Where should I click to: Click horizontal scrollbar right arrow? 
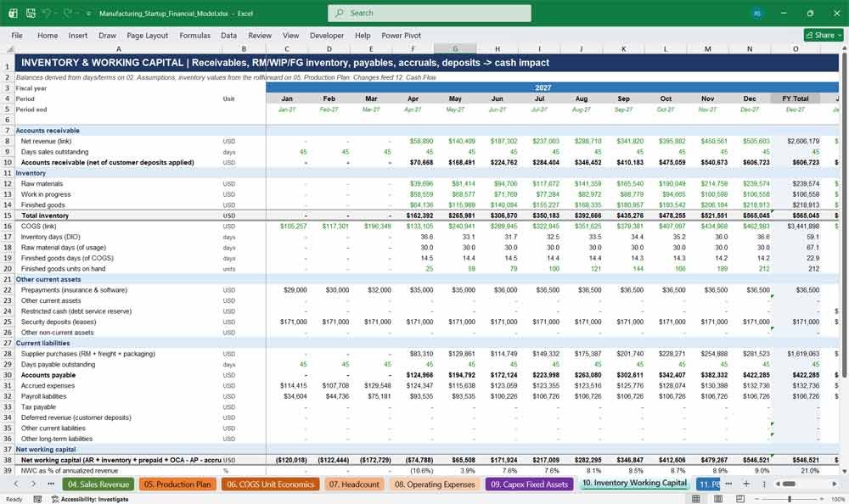pos(835,484)
